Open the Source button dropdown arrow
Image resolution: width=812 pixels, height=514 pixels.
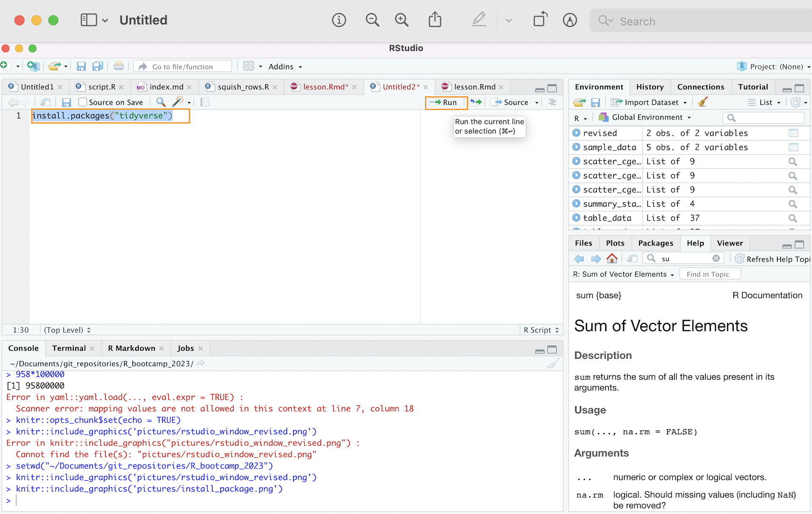(x=537, y=102)
